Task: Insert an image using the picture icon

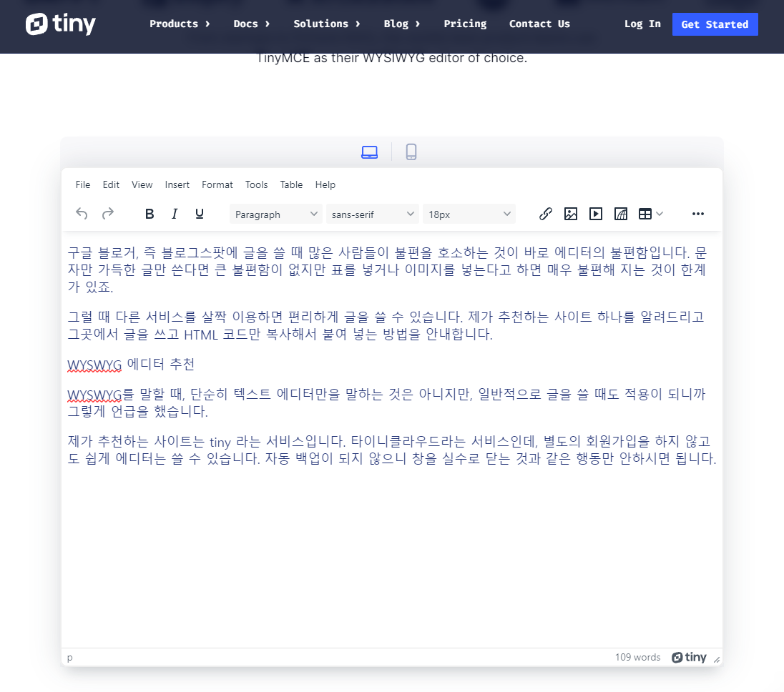Action: pyautogui.click(x=571, y=214)
